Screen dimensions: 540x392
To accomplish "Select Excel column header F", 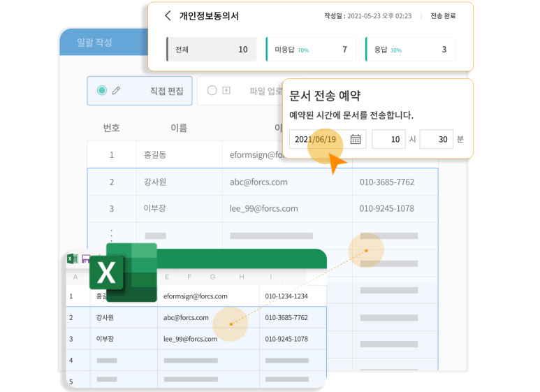I will click(189, 277).
